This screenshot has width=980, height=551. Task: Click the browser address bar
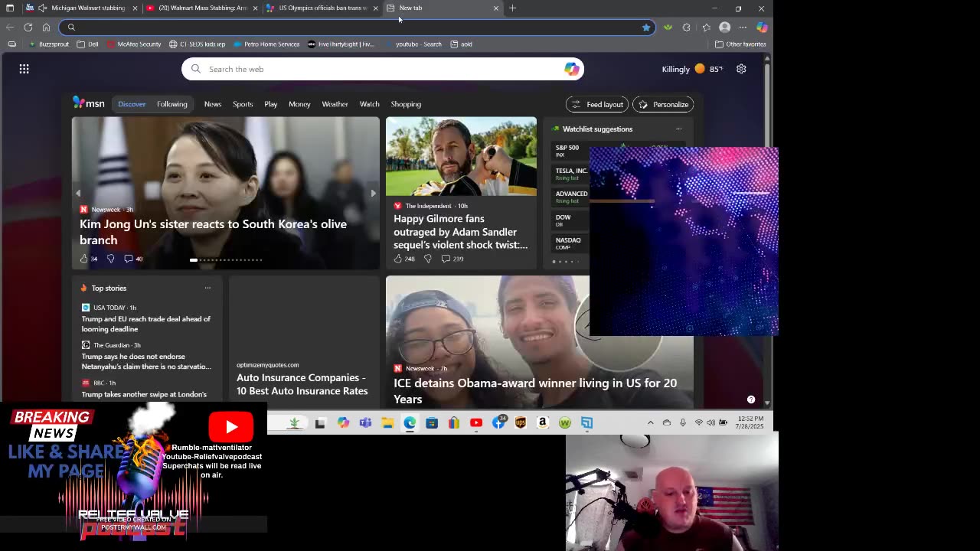coord(357,28)
